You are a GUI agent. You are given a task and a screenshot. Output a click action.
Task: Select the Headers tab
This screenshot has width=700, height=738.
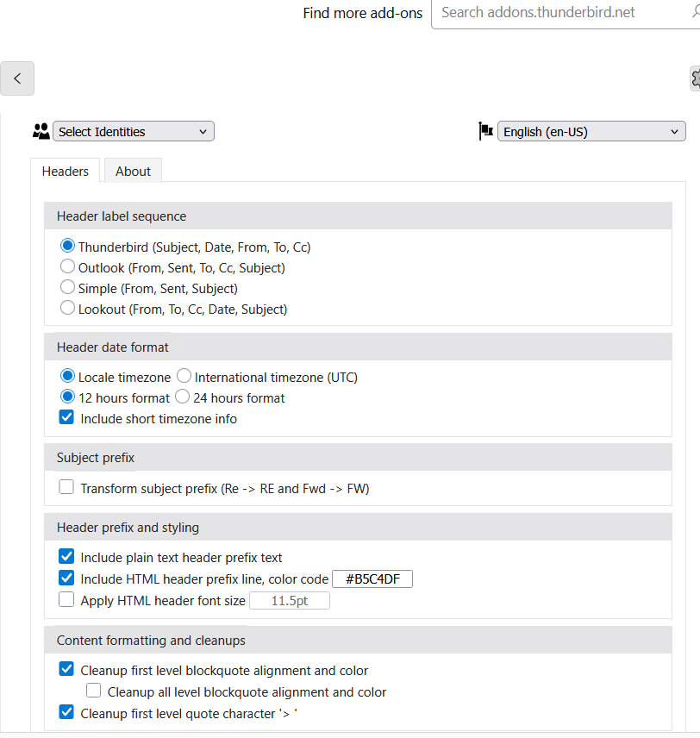(x=66, y=171)
